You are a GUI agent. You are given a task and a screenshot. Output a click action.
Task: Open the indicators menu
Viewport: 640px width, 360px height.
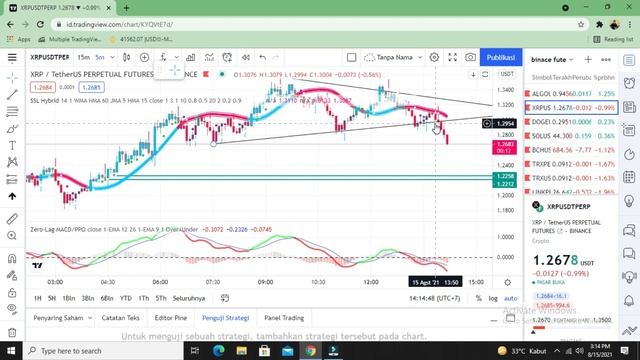[x=163, y=58]
